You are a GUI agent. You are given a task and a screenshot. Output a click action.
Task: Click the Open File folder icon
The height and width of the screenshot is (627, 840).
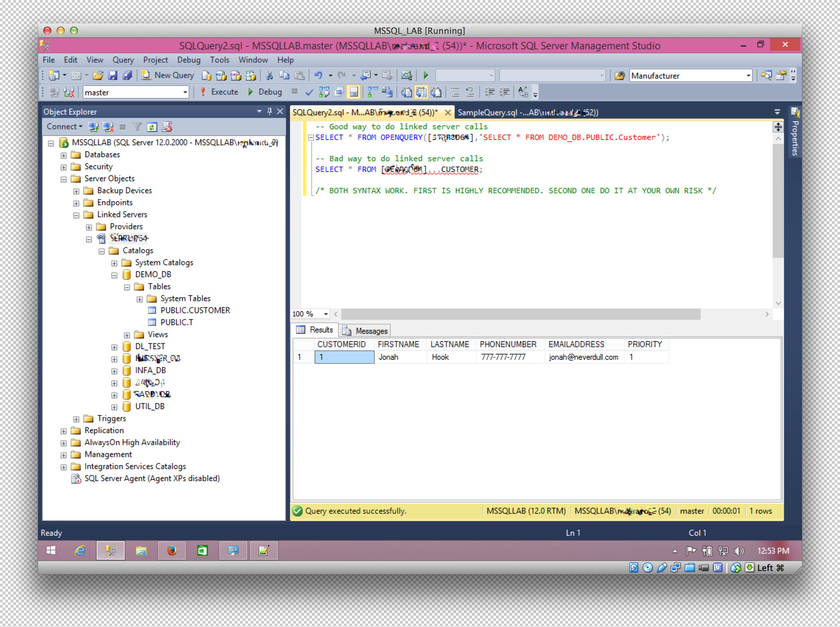[x=98, y=76]
